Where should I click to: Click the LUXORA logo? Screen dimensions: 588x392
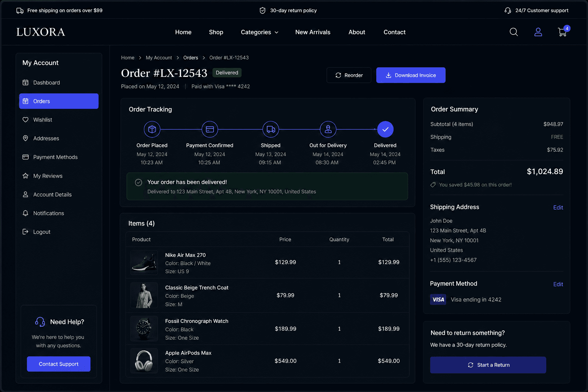coord(41,32)
